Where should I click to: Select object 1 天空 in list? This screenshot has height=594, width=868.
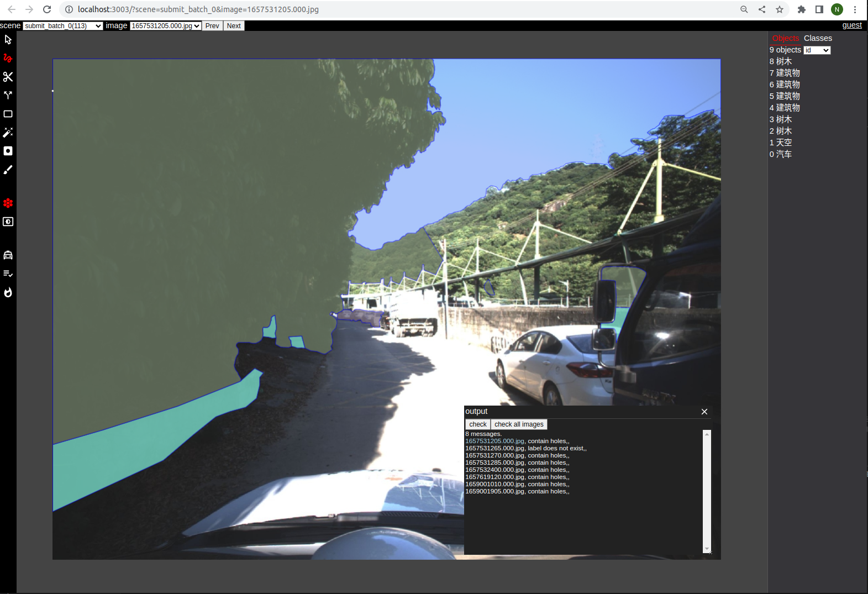(780, 143)
